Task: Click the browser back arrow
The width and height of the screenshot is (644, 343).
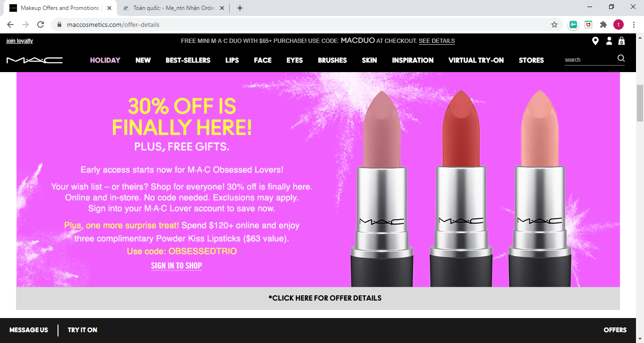Action: pos(10,24)
